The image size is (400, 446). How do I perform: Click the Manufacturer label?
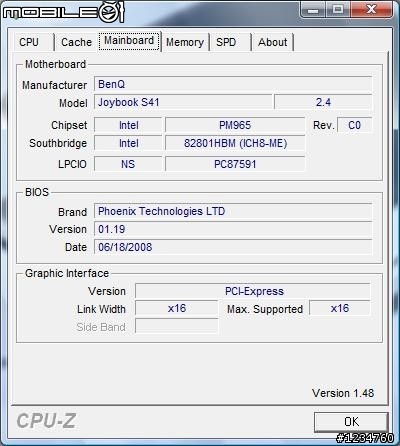(55, 85)
